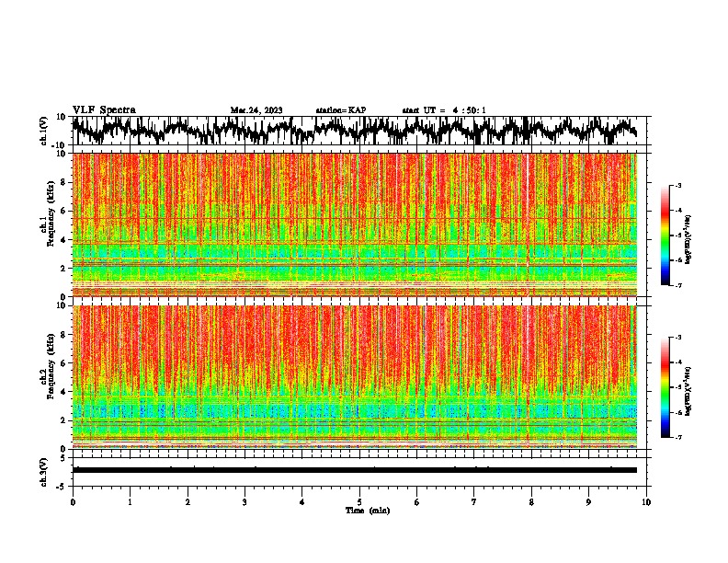Click the "-3" label on ch.2 color bar
The image size is (728, 563).
point(678,338)
